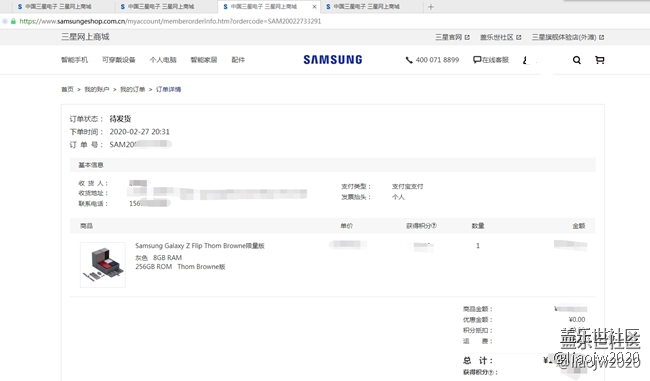Switch to the first 中国三星电子 browser tab
This screenshot has height=381, width=650.
tap(58, 7)
